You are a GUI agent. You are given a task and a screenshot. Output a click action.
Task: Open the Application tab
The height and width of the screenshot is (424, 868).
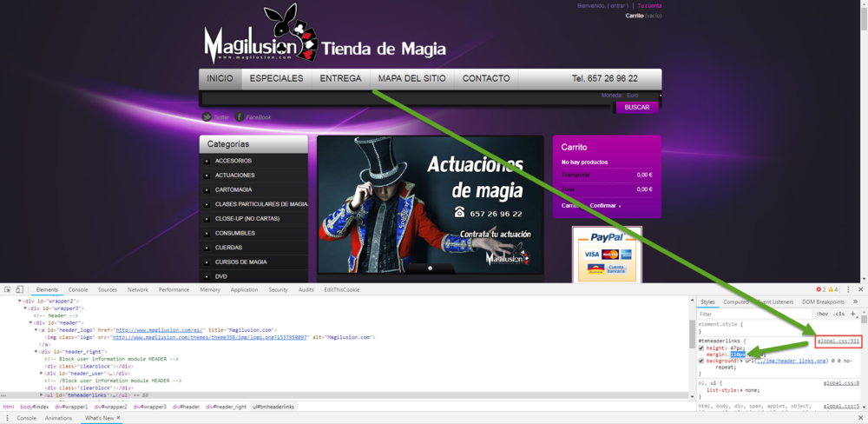point(244,290)
